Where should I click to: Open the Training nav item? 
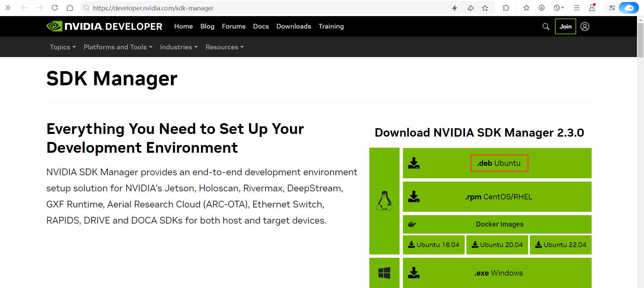click(x=331, y=26)
